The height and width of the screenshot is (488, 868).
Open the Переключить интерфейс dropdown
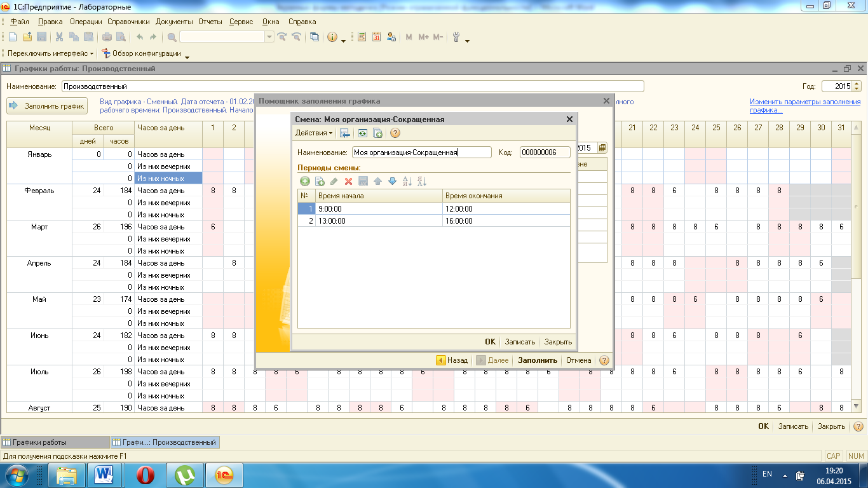50,53
